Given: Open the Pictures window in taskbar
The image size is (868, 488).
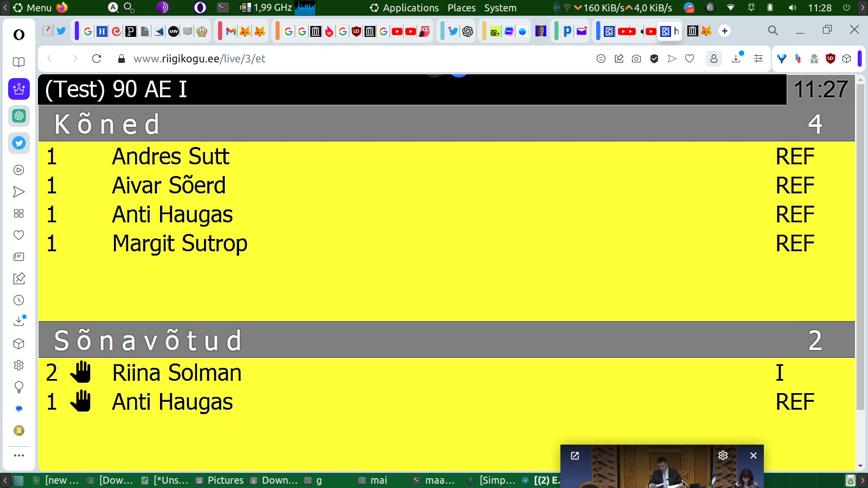Looking at the screenshot, I should [220, 480].
